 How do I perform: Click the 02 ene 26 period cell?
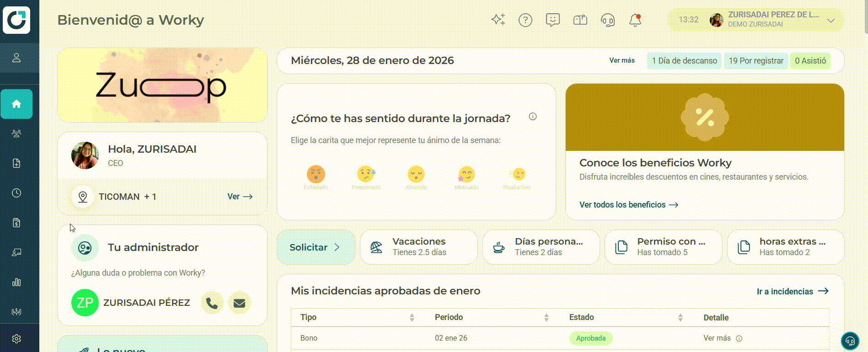click(451, 338)
